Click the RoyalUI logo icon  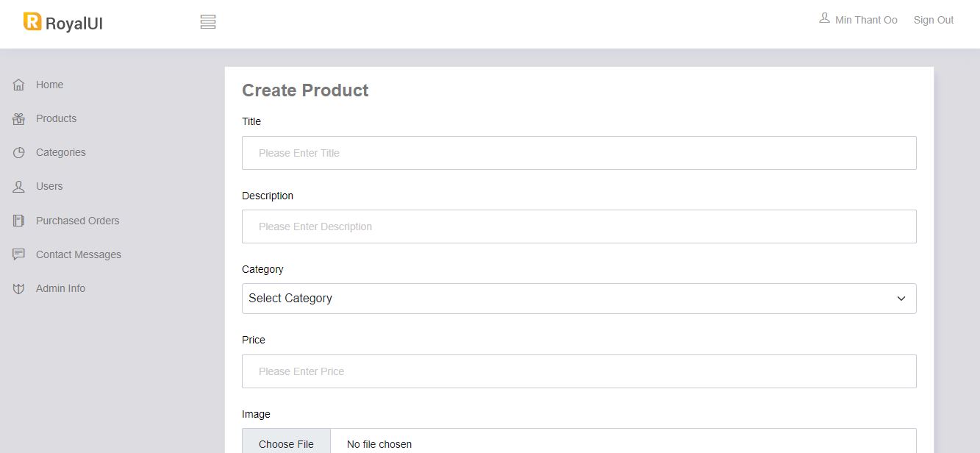(x=32, y=21)
